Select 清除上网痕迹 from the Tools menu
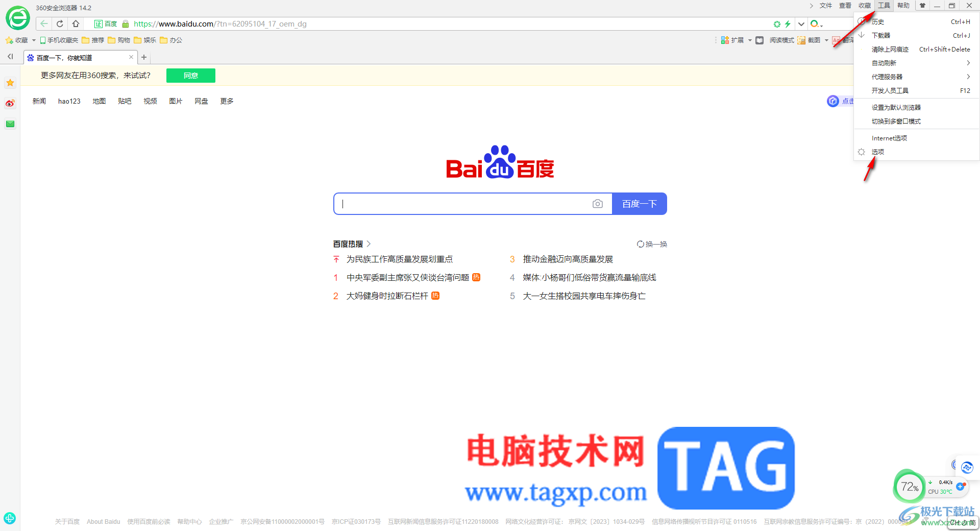The width and height of the screenshot is (980, 531). pyautogui.click(x=890, y=49)
